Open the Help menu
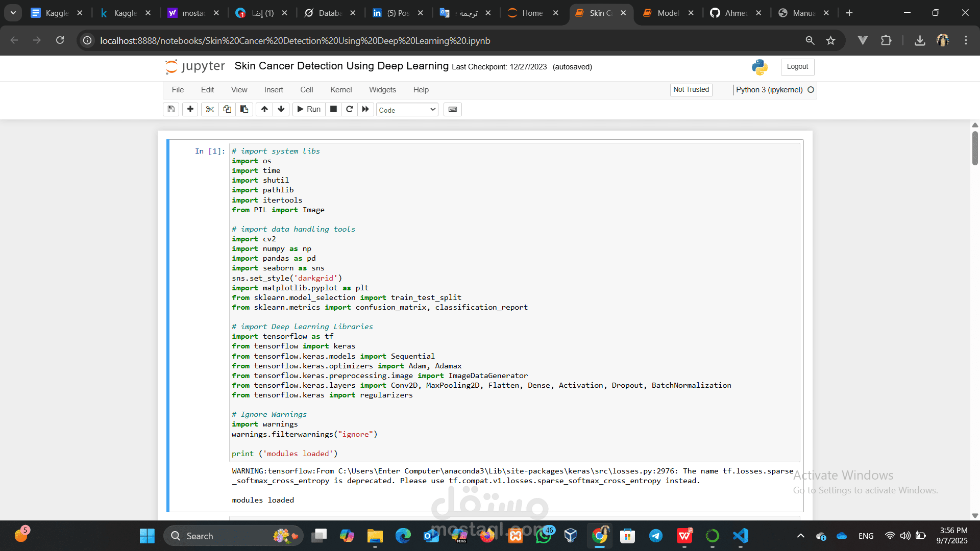 [421, 90]
